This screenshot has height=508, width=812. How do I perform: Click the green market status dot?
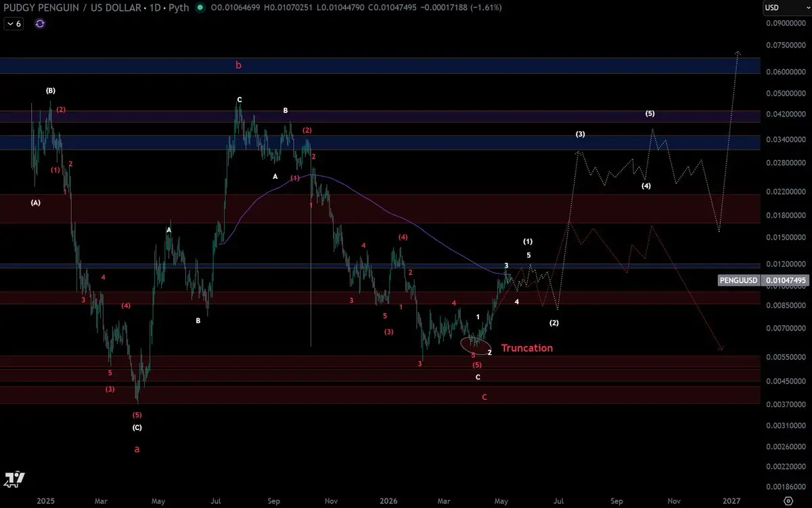[199, 7]
